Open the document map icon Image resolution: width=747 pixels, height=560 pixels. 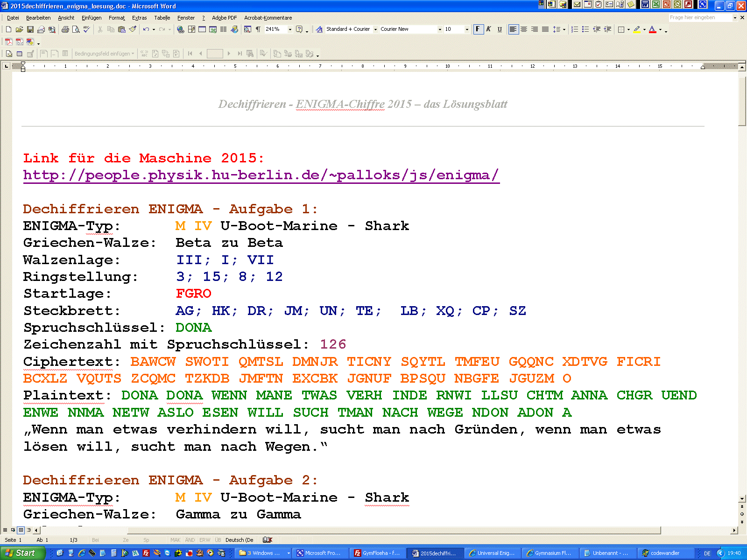point(247,29)
